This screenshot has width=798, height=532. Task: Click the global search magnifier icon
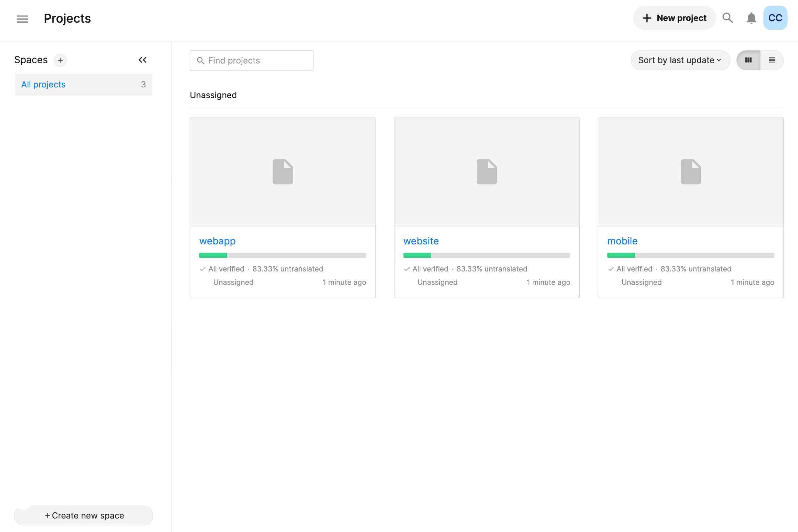click(728, 18)
